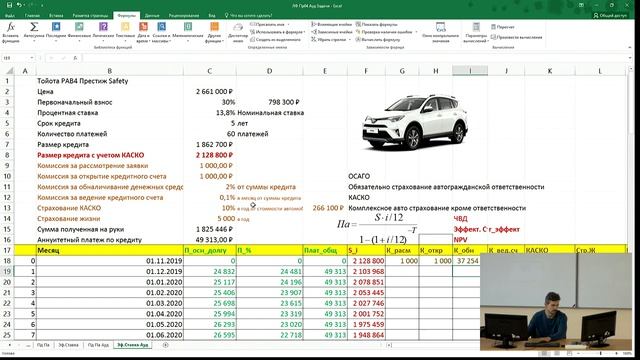
Task: Open the Пд Па Ауд sheet tab
Action: [98, 345]
